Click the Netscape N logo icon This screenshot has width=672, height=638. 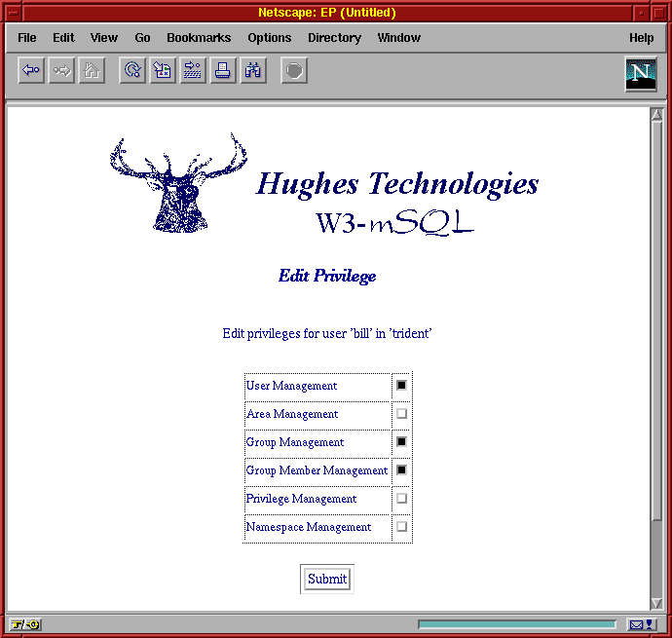click(x=640, y=74)
